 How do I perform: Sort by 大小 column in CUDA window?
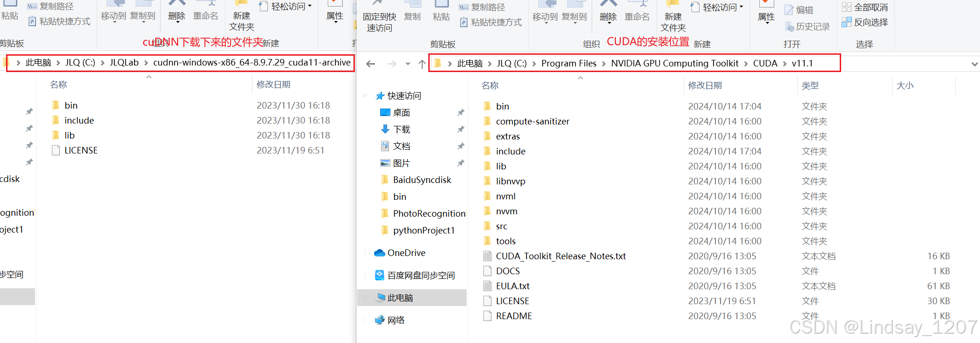point(905,86)
